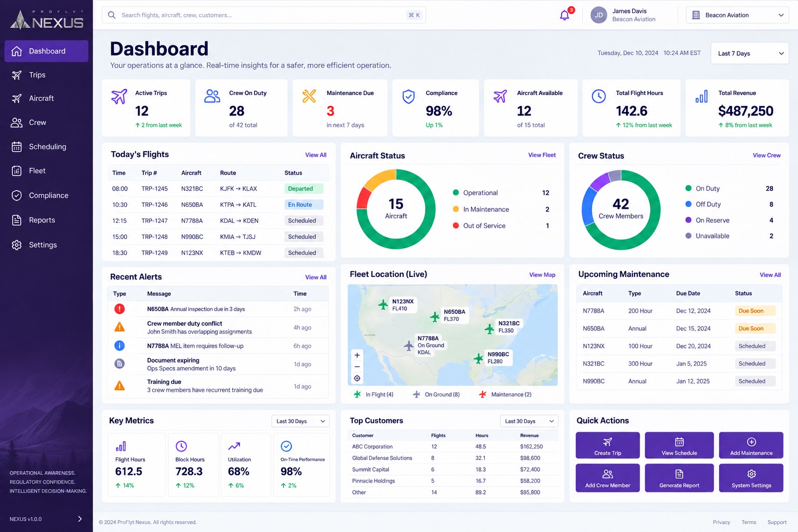The image size is (798, 532).
Task: Click the Aircraft Status donut chart
Action: point(396,209)
